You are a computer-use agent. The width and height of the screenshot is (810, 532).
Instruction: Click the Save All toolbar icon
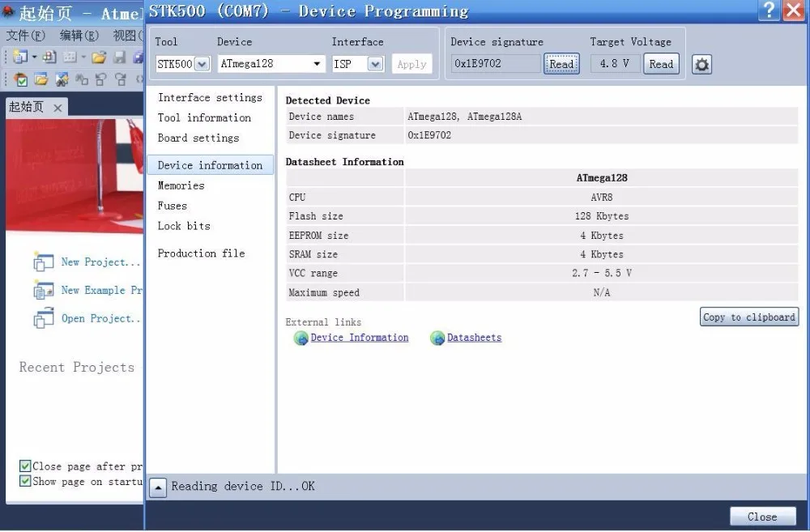(x=138, y=57)
